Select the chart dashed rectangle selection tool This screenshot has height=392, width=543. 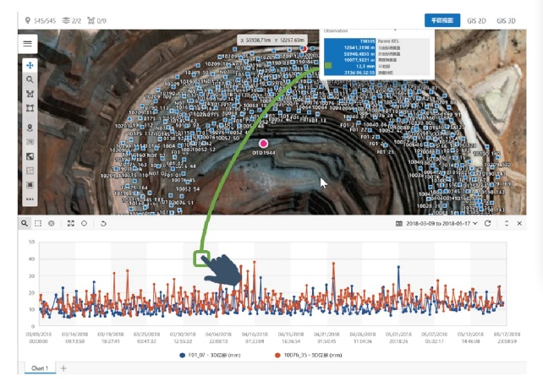pos(38,224)
